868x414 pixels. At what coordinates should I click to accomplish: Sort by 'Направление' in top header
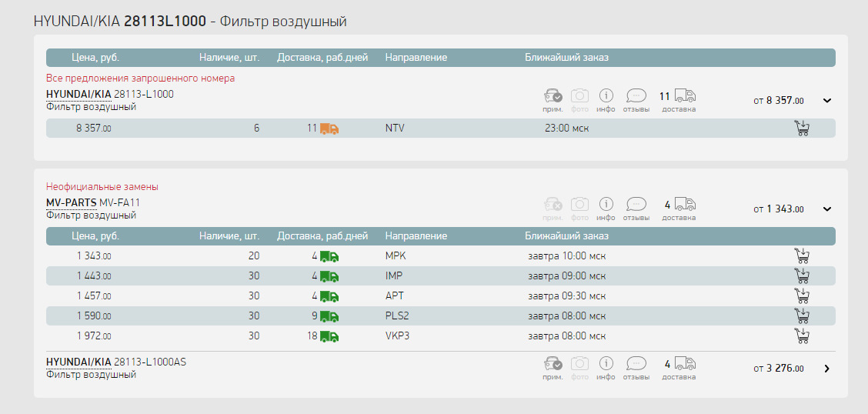[416, 58]
